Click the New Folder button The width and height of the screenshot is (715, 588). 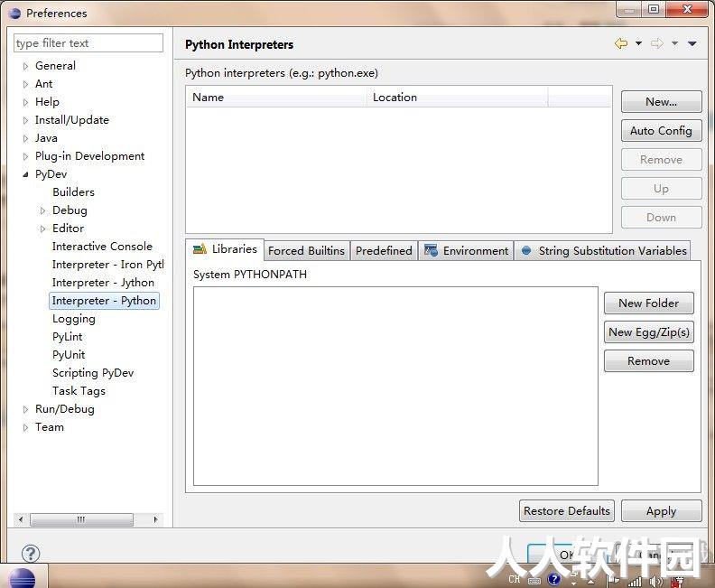click(648, 303)
